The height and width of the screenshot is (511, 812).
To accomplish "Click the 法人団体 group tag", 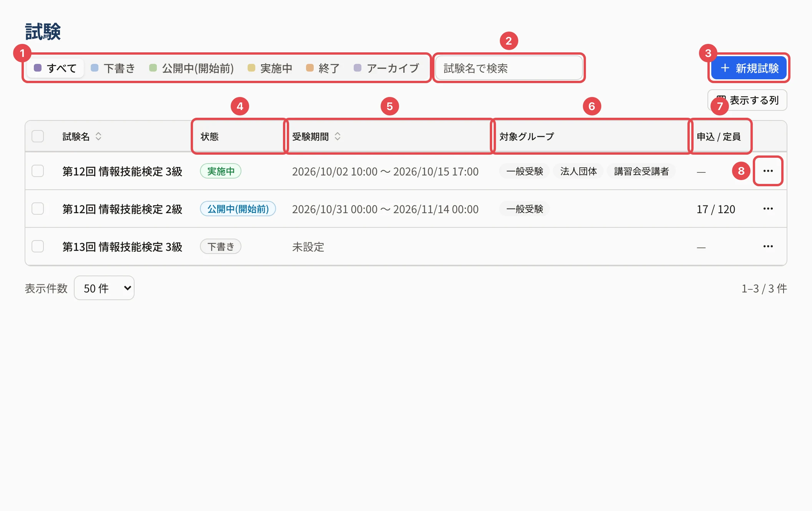I will click(x=579, y=171).
